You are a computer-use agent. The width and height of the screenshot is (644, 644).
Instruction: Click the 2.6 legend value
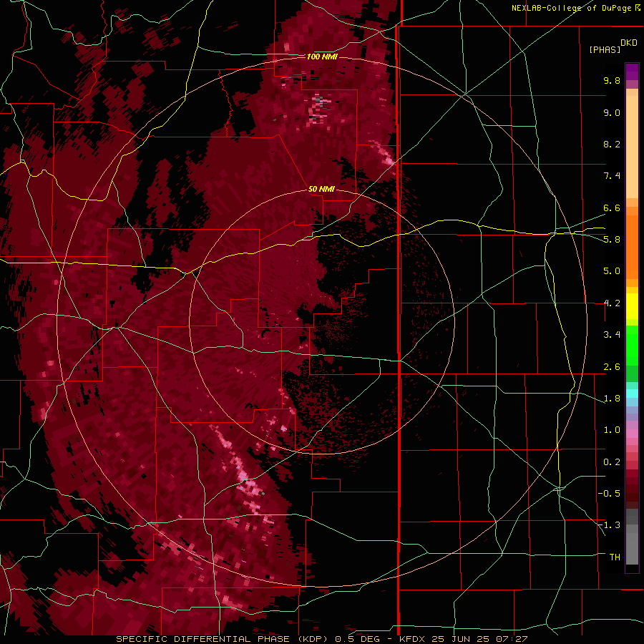[612, 367]
